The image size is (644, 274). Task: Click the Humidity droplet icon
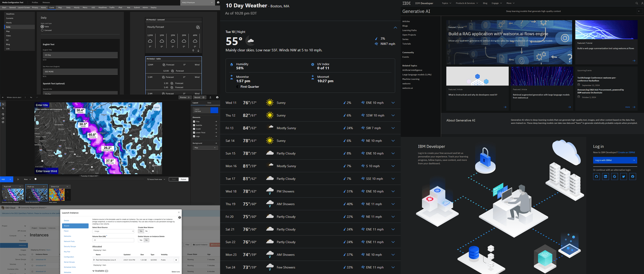coord(231,64)
